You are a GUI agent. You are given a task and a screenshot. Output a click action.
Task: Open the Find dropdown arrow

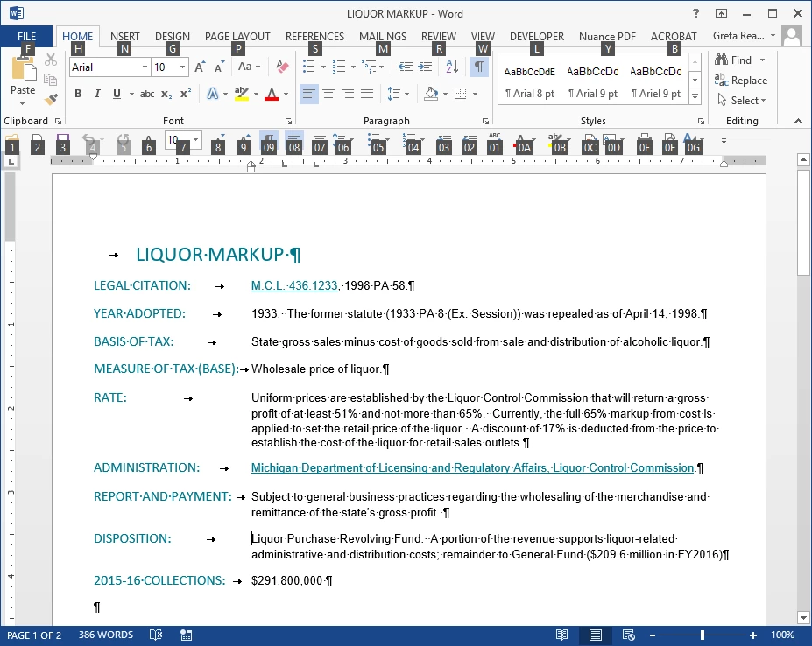point(762,60)
